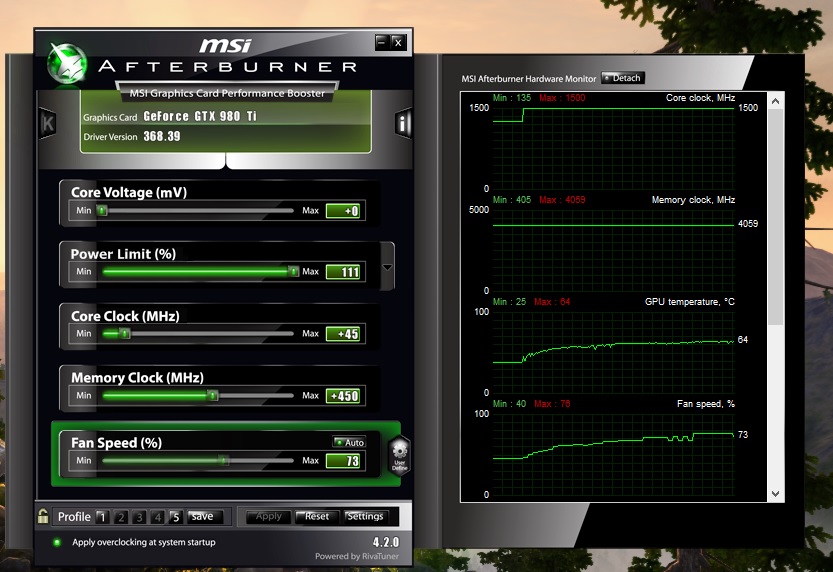This screenshot has width=833, height=572.
Task: Select profile slot 2
Action: (121, 517)
